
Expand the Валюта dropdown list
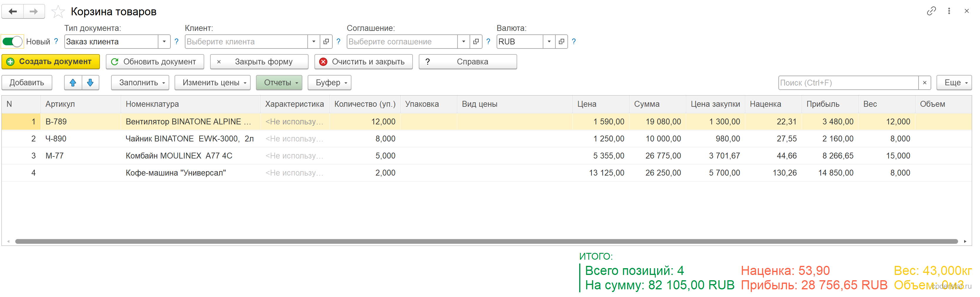tap(549, 41)
